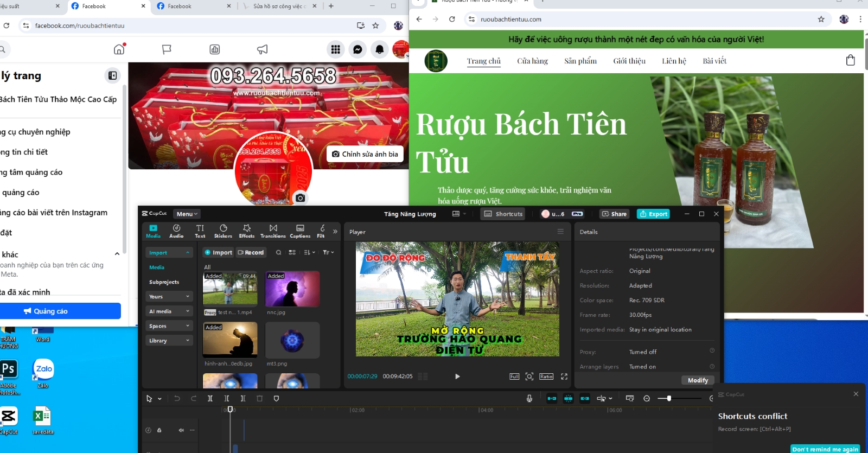Toggle the track lock icon
The image size is (868, 453).
tap(159, 430)
